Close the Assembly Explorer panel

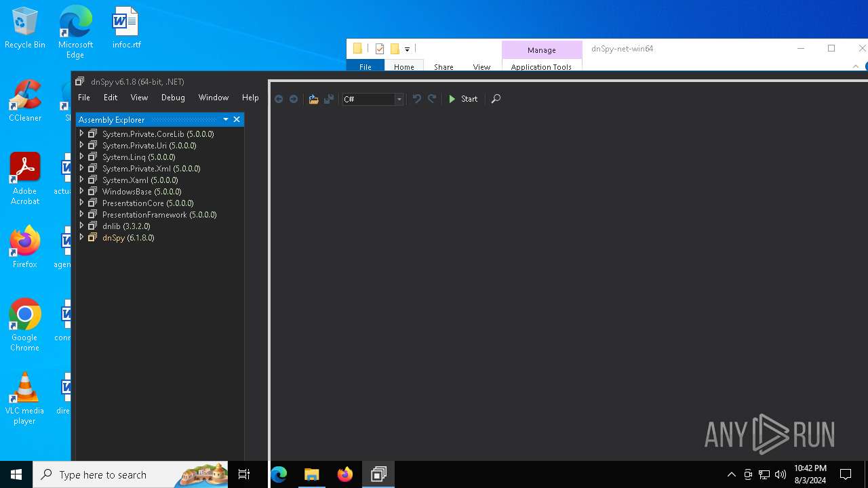(237, 119)
